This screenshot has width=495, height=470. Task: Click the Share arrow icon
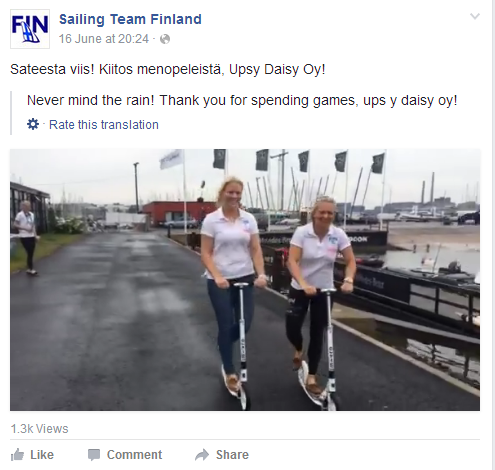tap(202, 455)
